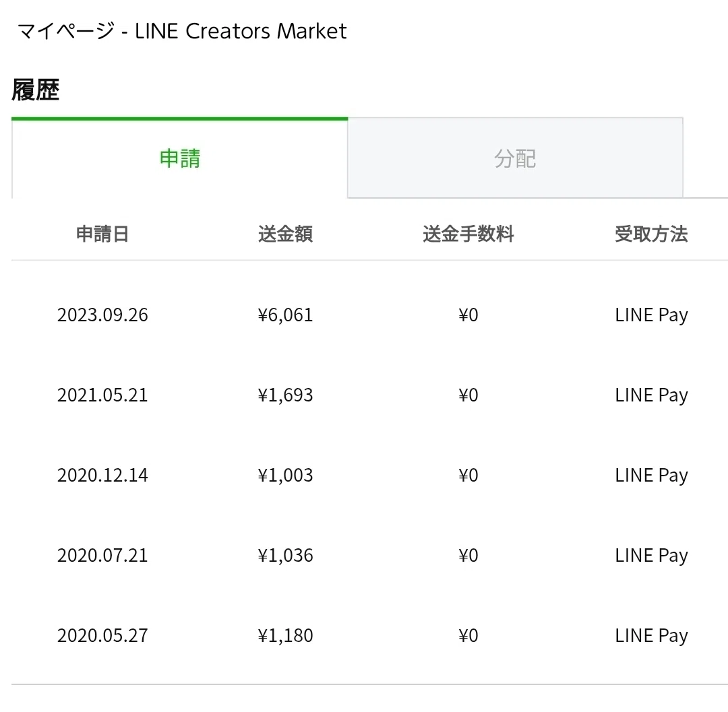
Task: Click the マイページ - LINE Creators Market title
Action: (182, 32)
